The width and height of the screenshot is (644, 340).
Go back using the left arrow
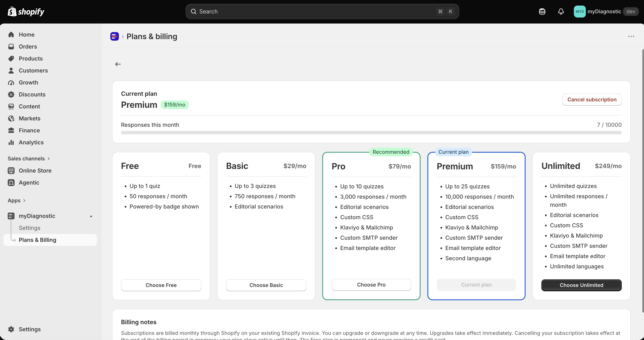pyautogui.click(x=118, y=64)
